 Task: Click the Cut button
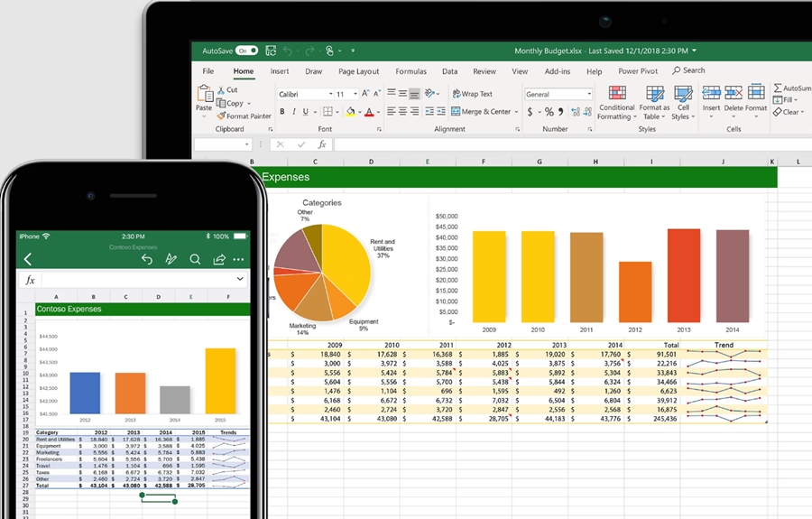pos(226,89)
